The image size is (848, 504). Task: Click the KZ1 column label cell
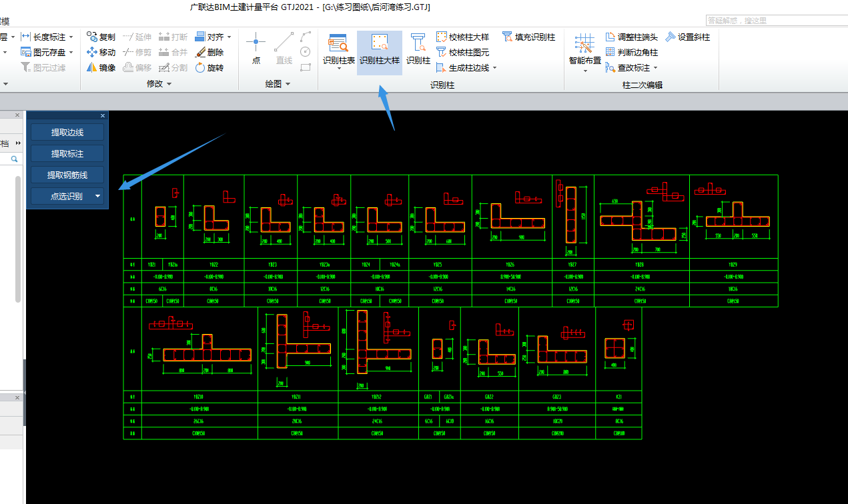point(619,397)
